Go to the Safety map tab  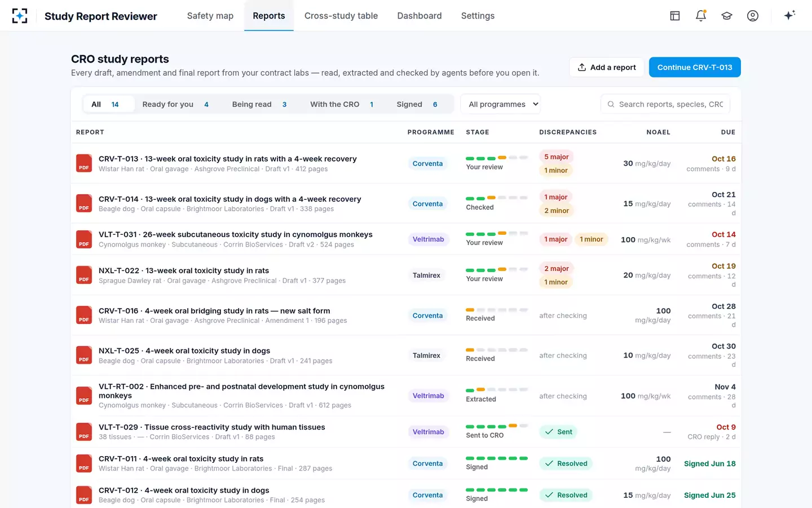[210, 16]
